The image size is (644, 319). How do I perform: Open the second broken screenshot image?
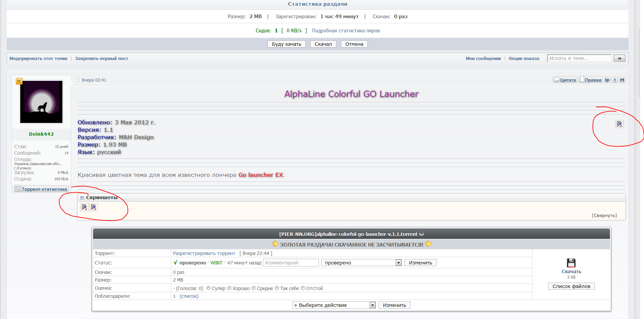pos(94,207)
